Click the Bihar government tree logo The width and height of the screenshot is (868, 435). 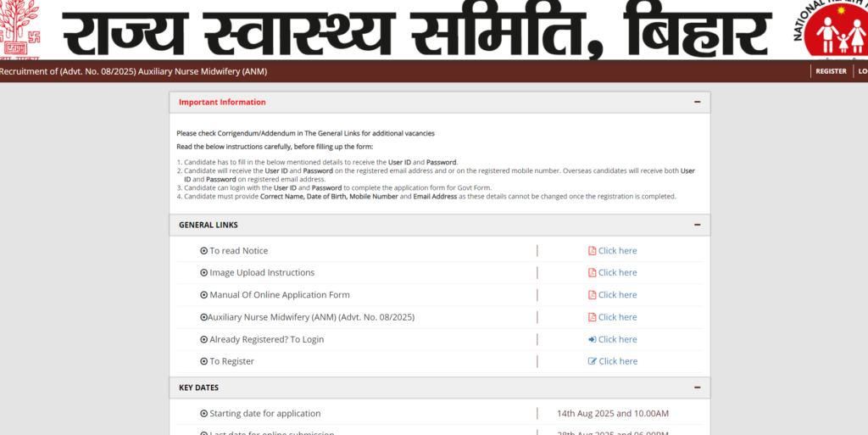pos(20,29)
